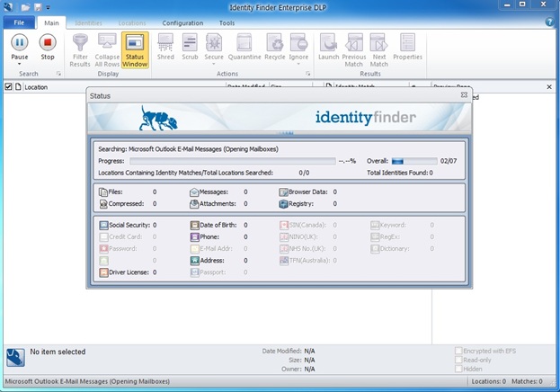Open Properties of selected item
560x392 pixels.
(407, 47)
